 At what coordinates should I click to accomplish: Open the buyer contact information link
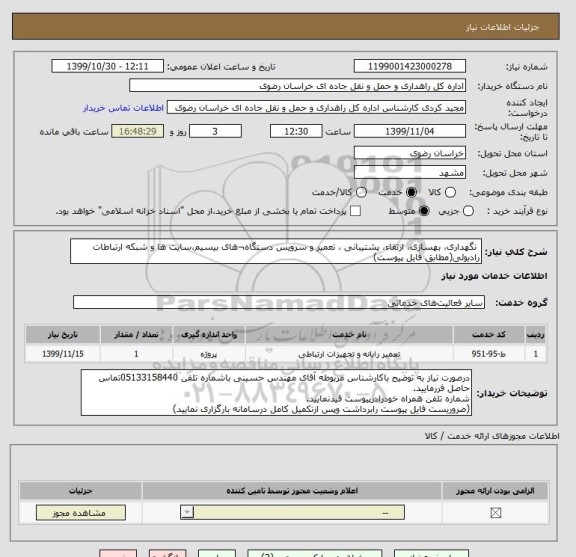tap(123, 108)
